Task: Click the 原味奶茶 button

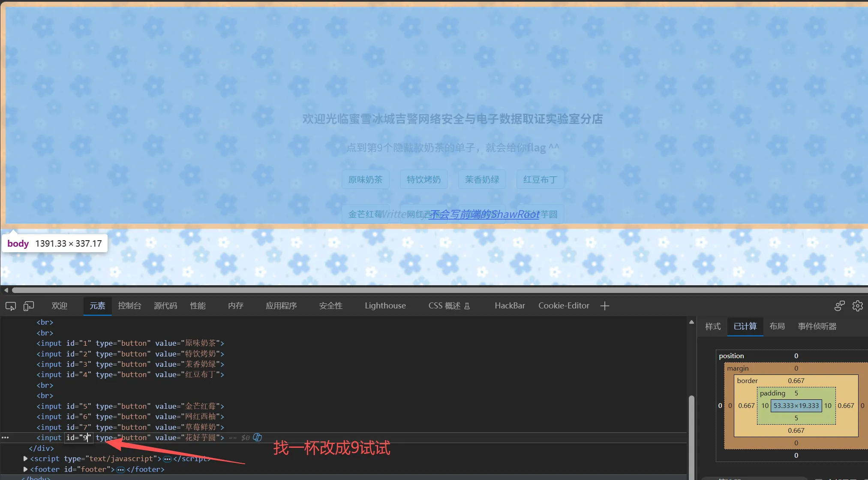Action: tap(365, 179)
